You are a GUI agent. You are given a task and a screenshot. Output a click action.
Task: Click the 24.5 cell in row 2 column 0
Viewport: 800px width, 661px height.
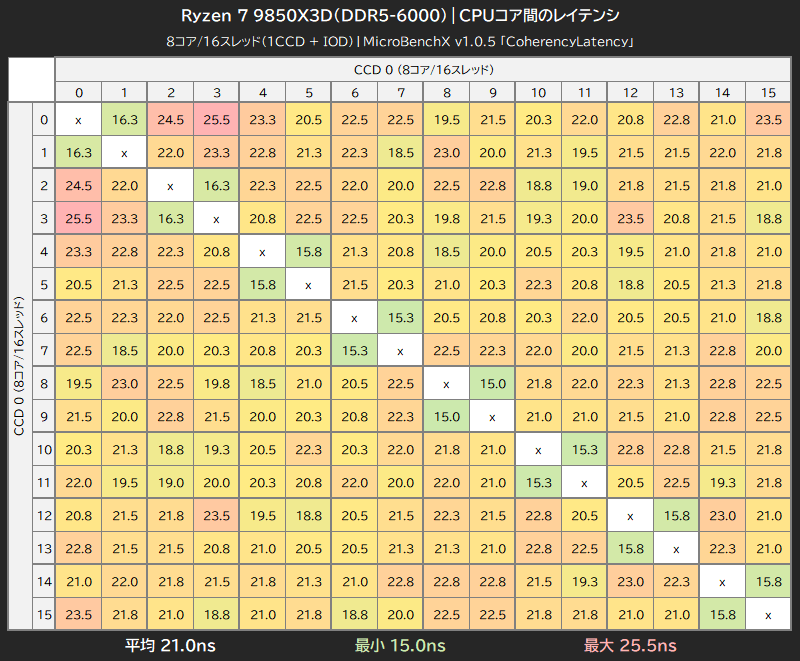[x=79, y=185]
